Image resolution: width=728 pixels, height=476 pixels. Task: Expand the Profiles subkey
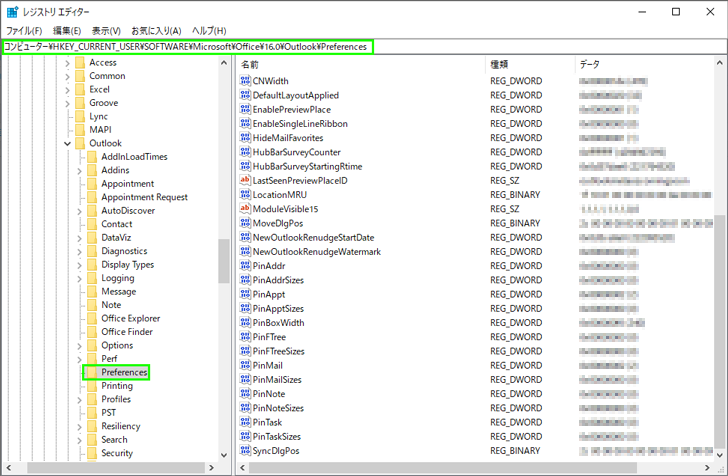[79, 399]
